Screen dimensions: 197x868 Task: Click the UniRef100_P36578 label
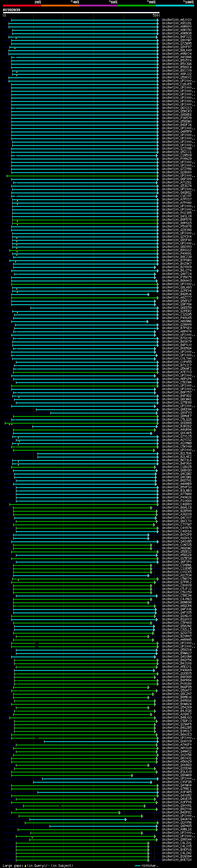coord(177,118)
